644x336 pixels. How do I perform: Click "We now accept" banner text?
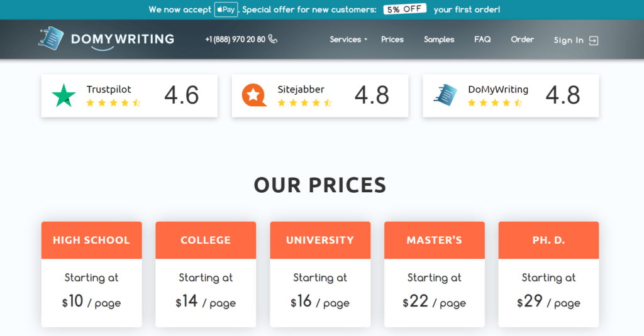pyautogui.click(x=180, y=9)
